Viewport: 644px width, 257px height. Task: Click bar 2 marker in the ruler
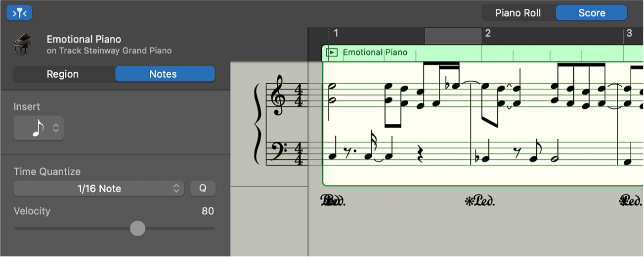pos(487,34)
